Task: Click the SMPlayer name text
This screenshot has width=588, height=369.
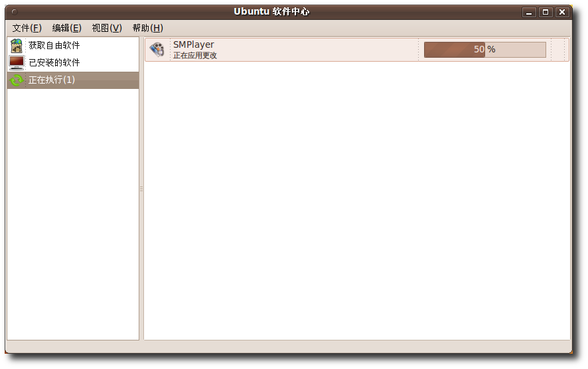Action: (194, 44)
